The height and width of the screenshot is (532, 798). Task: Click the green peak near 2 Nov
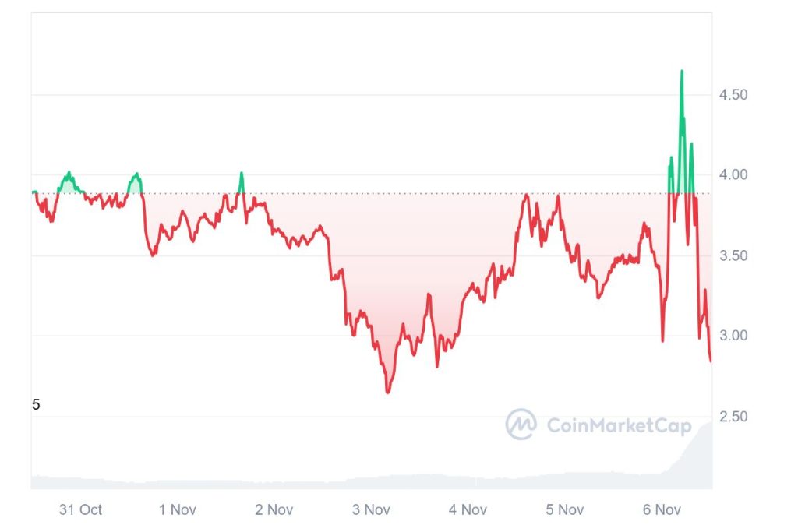tap(242, 174)
